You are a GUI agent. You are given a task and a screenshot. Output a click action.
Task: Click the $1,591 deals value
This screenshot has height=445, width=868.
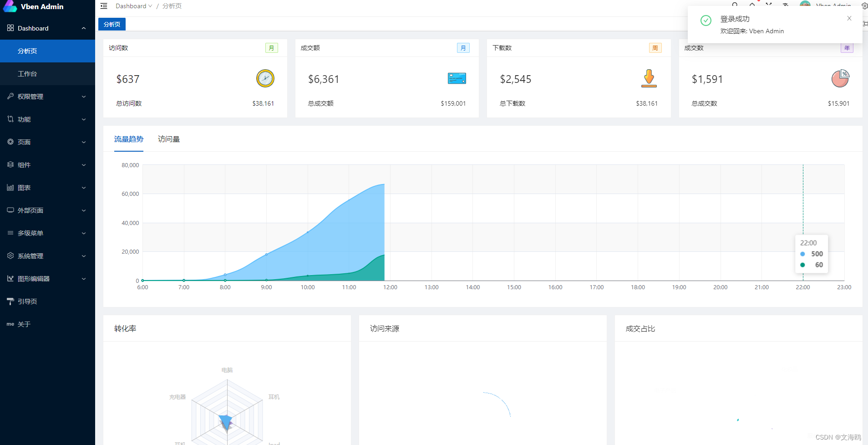coord(707,79)
